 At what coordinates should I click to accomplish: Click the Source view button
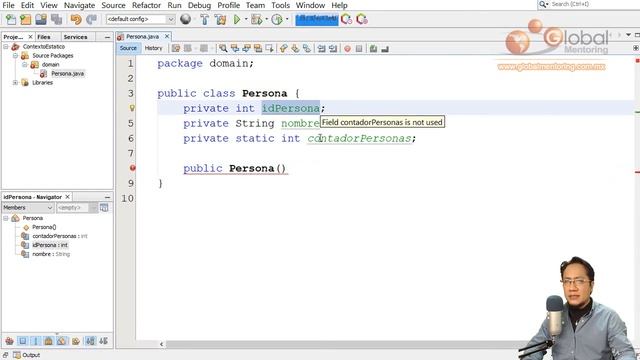(128, 48)
